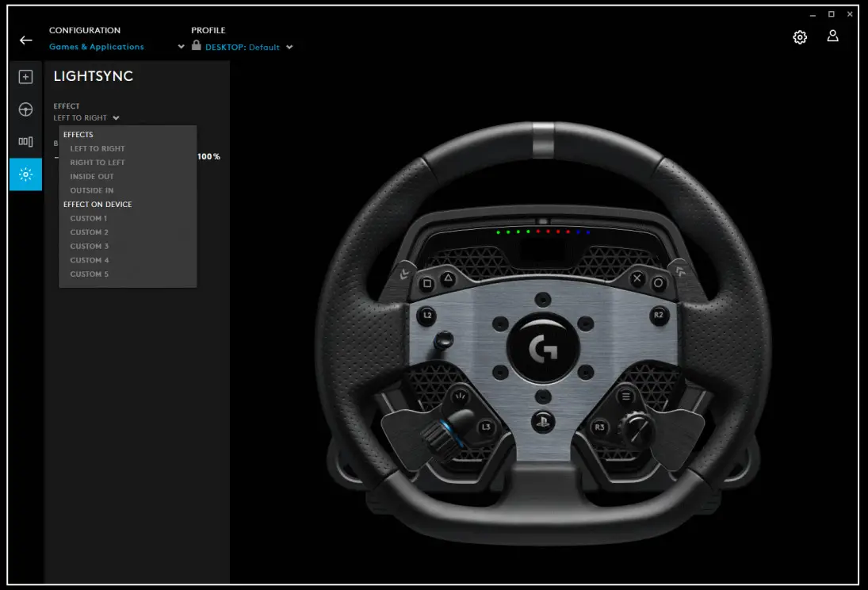
Task: Select the steering wheel settings icon
Action: pos(25,109)
